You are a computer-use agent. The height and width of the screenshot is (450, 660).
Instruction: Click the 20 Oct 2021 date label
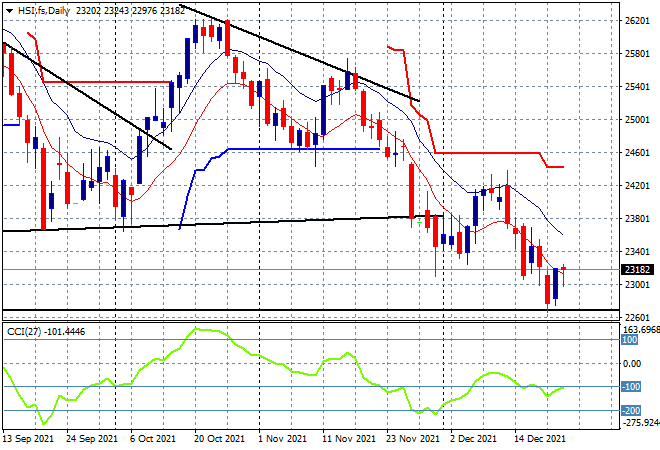click(219, 439)
